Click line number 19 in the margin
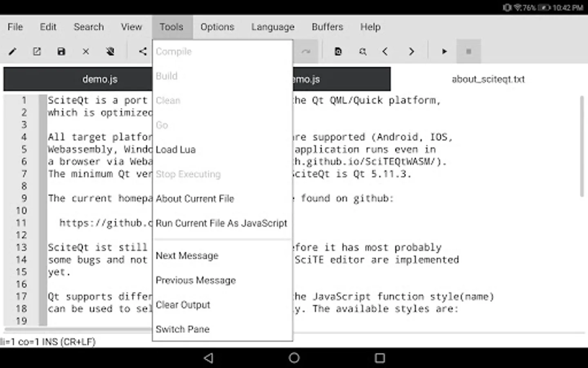This screenshot has height=368, width=588. click(21, 321)
